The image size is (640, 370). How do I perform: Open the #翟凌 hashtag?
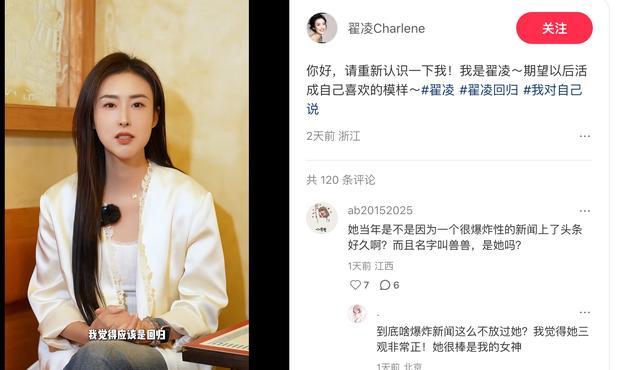click(x=438, y=90)
